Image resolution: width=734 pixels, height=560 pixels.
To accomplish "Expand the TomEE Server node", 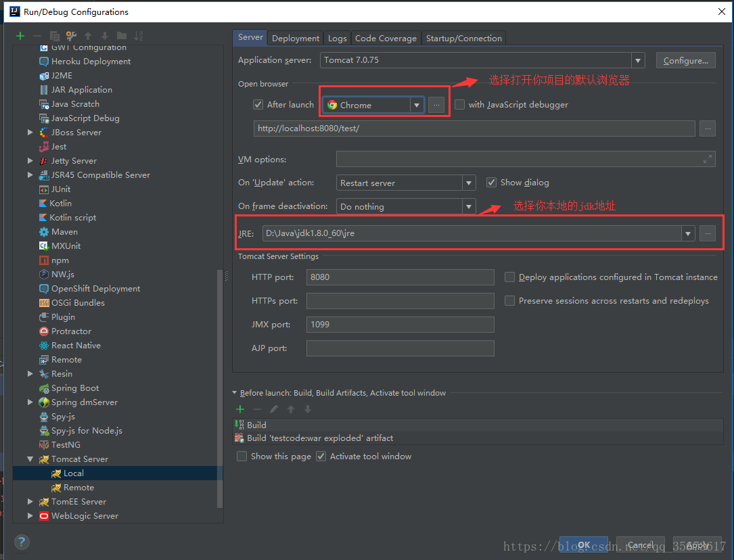I will (30, 502).
